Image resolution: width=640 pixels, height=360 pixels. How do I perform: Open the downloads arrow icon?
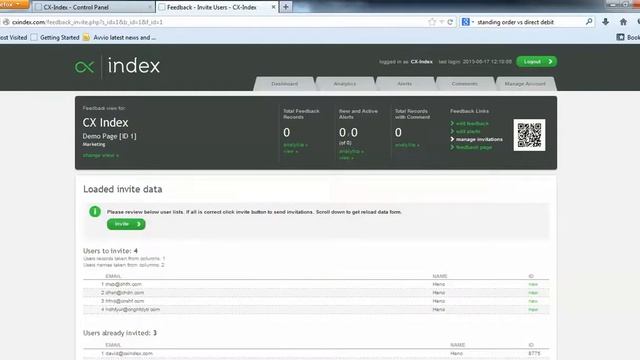pos(606,22)
